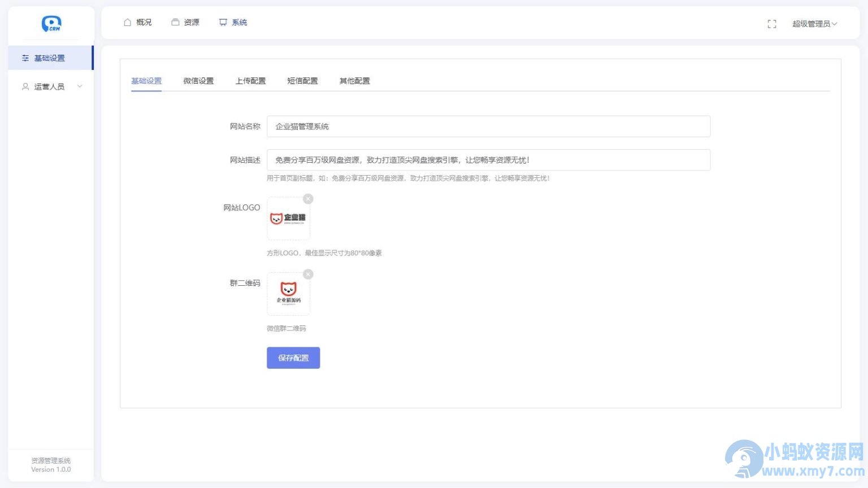The width and height of the screenshot is (868, 488).
Task: Click the 系统 monitor icon
Action: coord(223,22)
